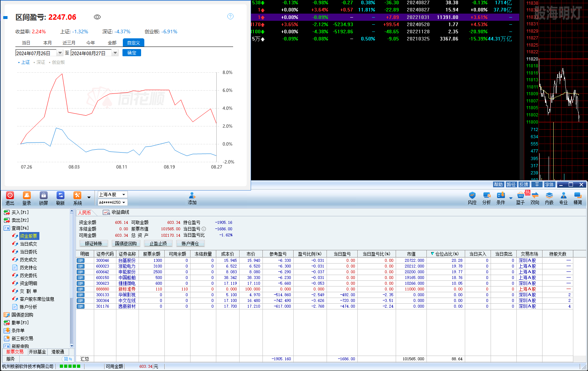Switch to 港股通 bottom tab
This screenshot has width=588, height=371.
click(x=58, y=352)
